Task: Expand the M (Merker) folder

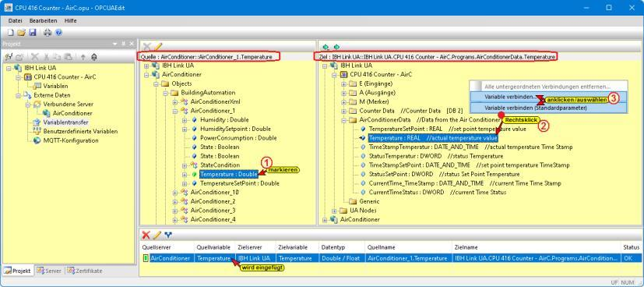Action: click(343, 102)
